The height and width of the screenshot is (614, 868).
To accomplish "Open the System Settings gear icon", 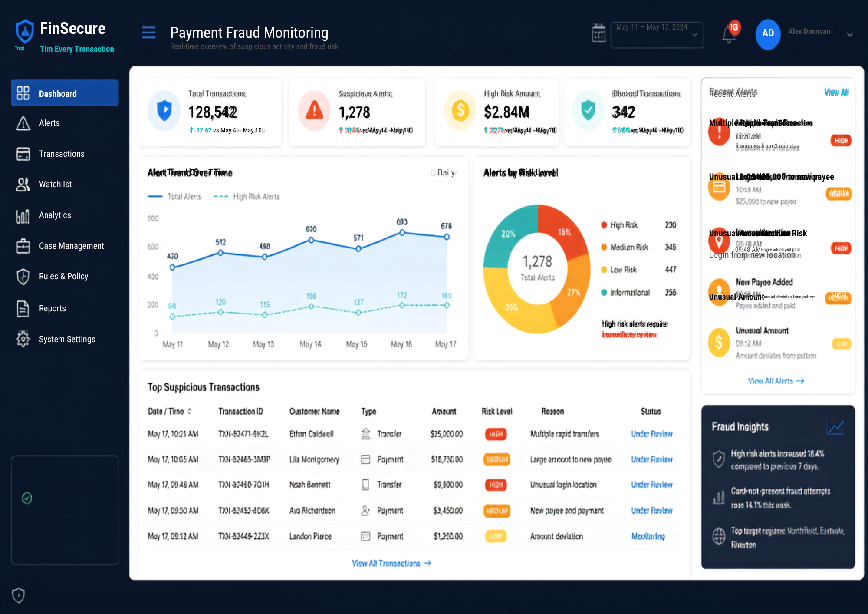I will point(23,339).
